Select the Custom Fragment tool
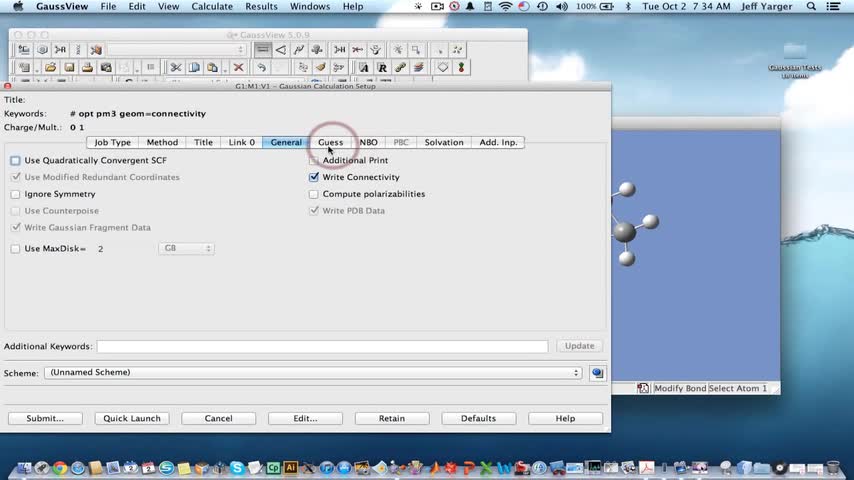This screenshot has height=480, width=854. tap(96, 50)
